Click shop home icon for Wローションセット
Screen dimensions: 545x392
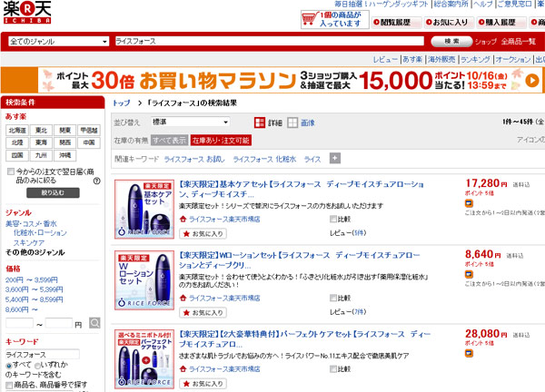point(183,298)
